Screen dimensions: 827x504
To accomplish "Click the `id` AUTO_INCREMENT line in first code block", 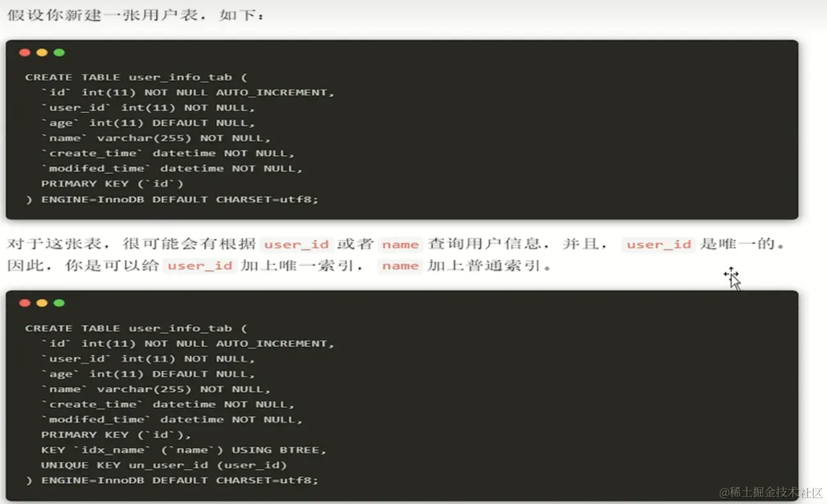I will (188, 92).
